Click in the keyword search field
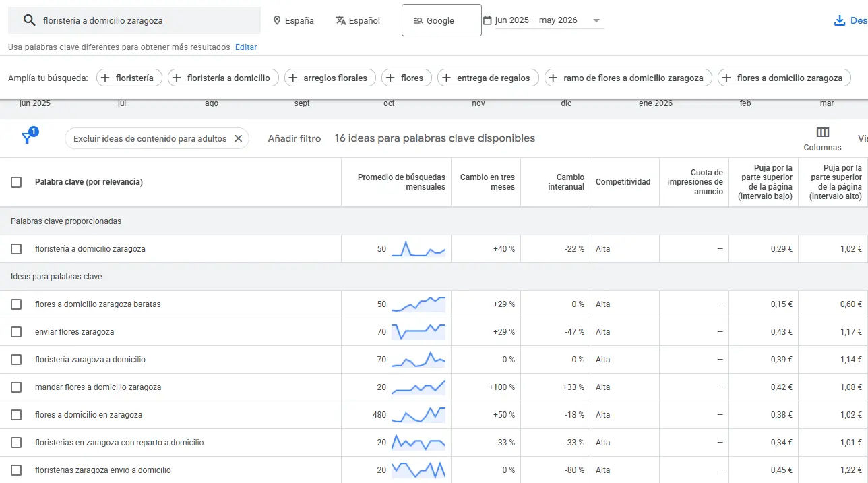Viewport: 868px width, 483px height. (x=135, y=20)
